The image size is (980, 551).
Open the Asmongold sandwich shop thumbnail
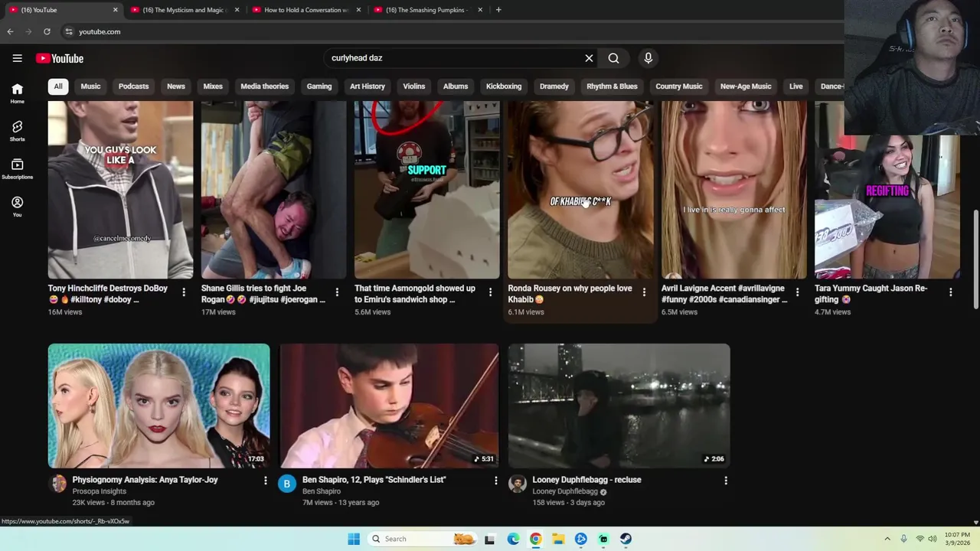427,190
